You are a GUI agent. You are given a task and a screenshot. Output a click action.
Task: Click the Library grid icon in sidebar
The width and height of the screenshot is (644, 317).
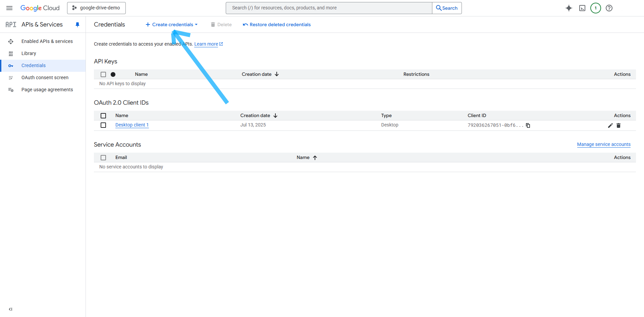(11, 53)
